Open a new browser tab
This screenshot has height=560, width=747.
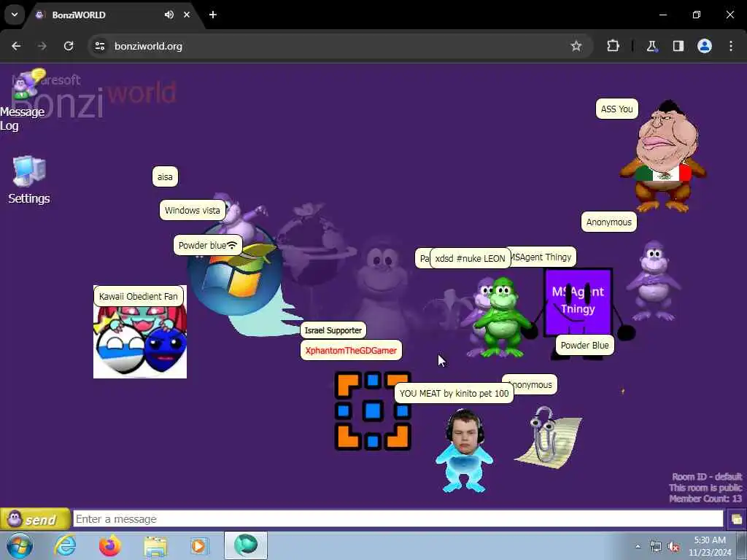coord(213,15)
